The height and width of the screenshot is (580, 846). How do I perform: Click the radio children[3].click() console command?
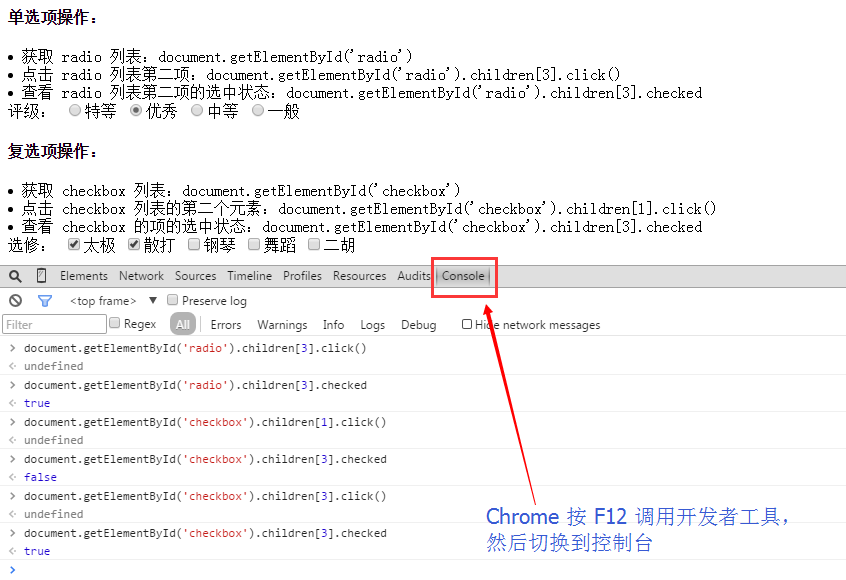(x=195, y=348)
